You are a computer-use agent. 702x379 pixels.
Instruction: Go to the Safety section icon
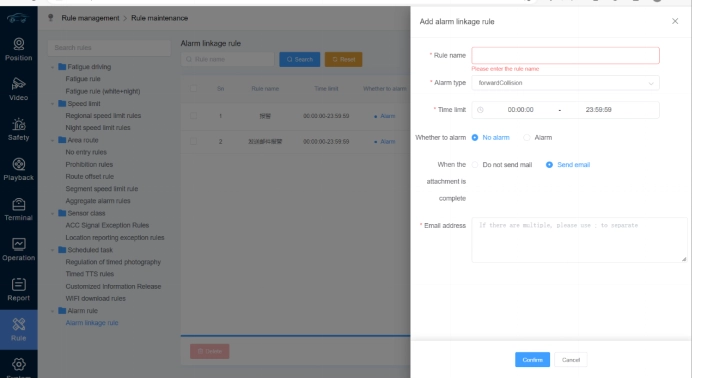pyautogui.click(x=18, y=124)
